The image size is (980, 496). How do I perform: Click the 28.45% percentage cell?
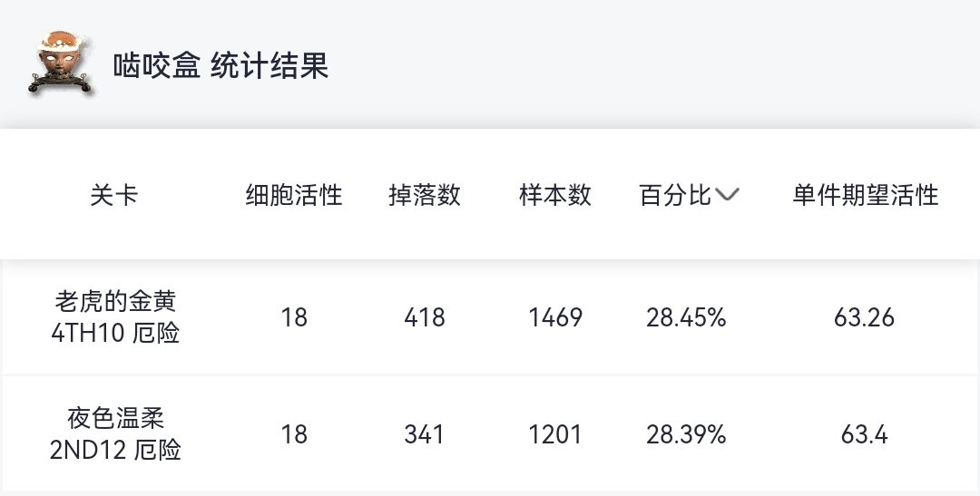click(x=686, y=317)
